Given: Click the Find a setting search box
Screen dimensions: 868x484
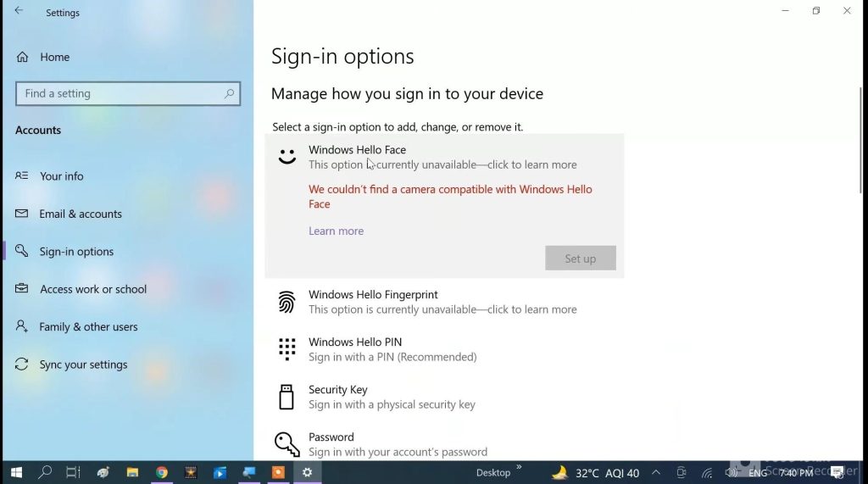Looking at the screenshot, I should (x=128, y=93).
